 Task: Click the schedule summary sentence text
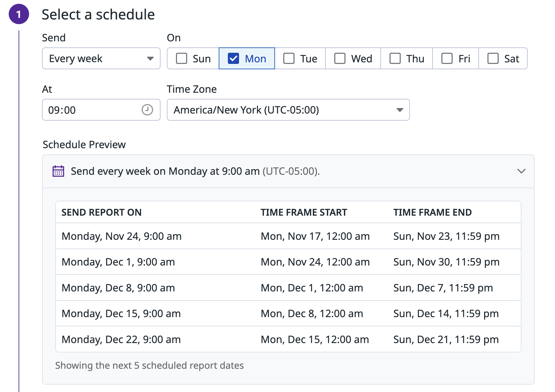coord(195,171)
